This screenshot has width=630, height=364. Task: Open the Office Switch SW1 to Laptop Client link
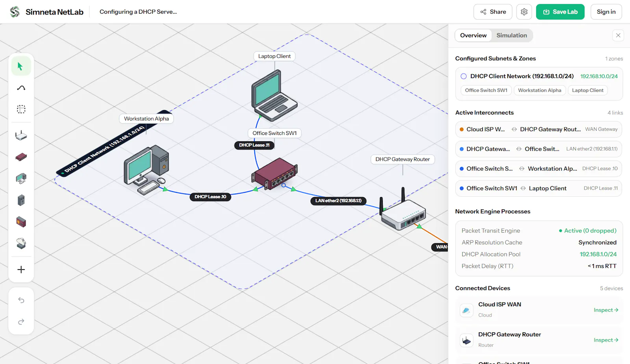[x=539, y=188]
